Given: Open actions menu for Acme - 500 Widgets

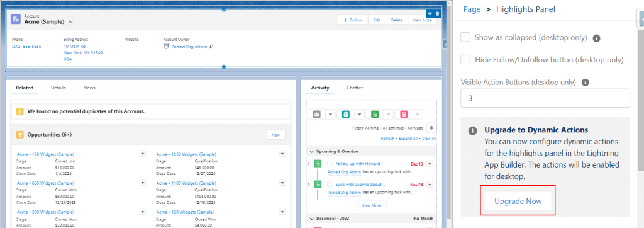Looking at the screenshot, I should coord(143,212).
